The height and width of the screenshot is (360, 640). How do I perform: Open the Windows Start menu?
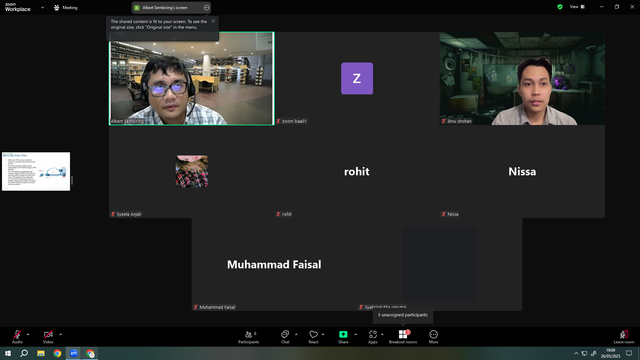8,353
